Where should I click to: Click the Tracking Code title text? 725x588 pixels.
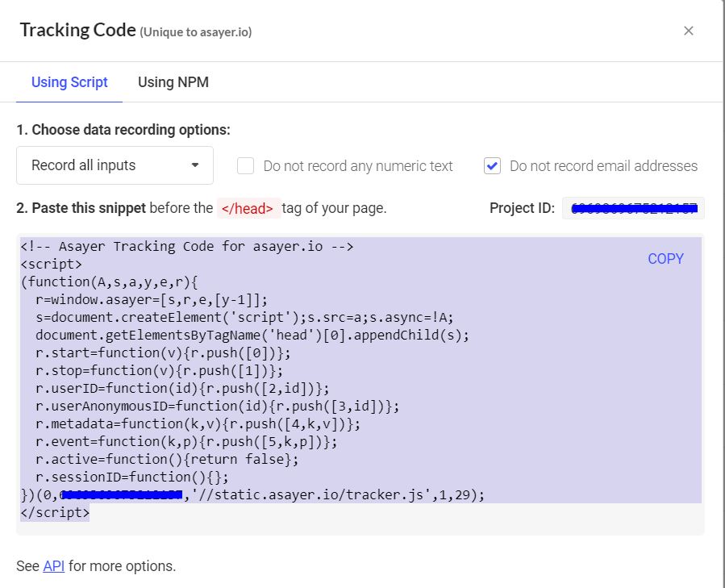tap(77, 30)
